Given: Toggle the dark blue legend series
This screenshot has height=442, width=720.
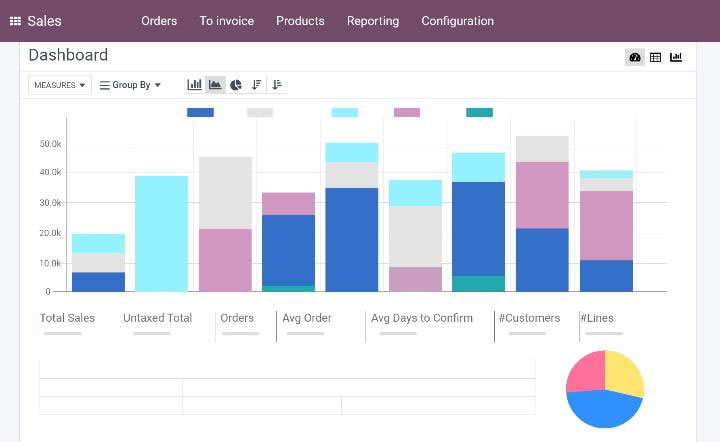Looking at the screenshot, I should (x=200, y=113).
